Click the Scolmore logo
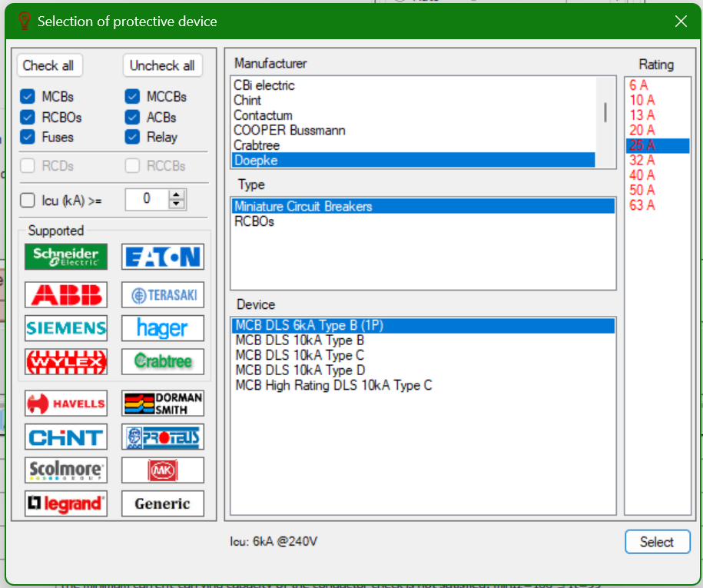 66,470
